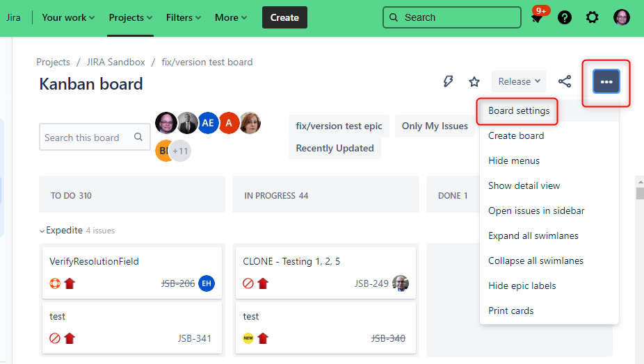This screenshot has height=364, width=644.
Task: Select Show detail view option
Action: point(549,186)
